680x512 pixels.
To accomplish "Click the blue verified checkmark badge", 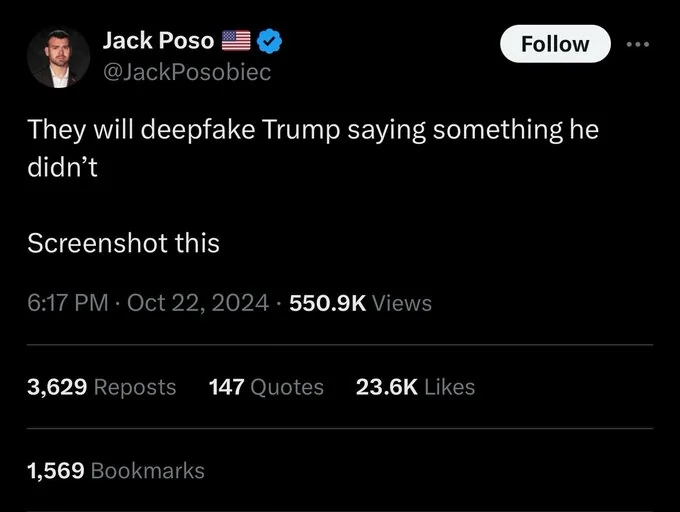I will click(x=272, y=41).
